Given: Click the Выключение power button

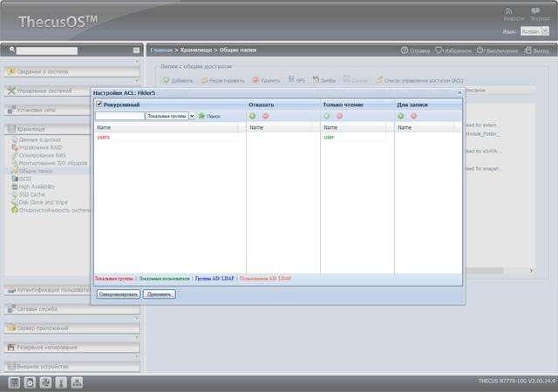Looking at the screenshot, I should pyautogui.click(x=497, y=51).
